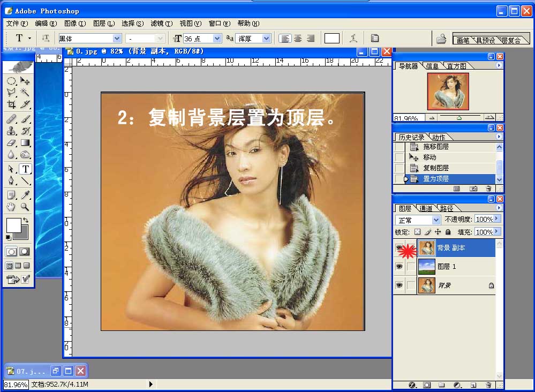Switch to the 通道 tab

click(x=425, y=208)
